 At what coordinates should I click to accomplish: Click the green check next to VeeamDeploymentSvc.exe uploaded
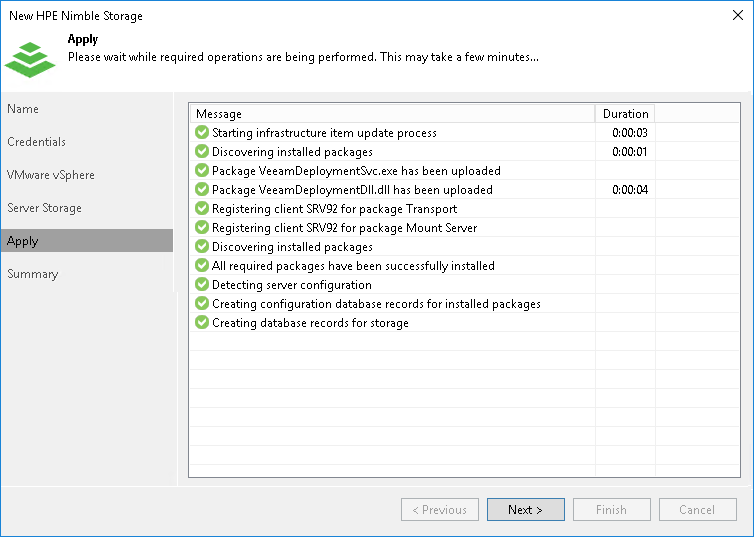[202, 171]
